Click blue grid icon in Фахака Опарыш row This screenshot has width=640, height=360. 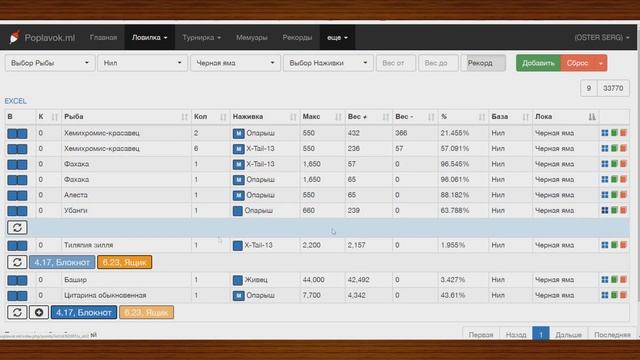[x=604, y=180]
